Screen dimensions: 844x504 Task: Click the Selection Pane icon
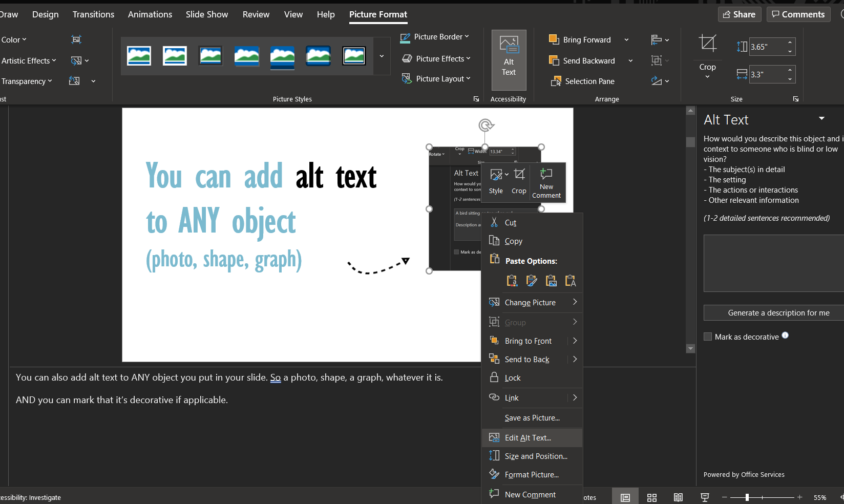click(556, 81)
